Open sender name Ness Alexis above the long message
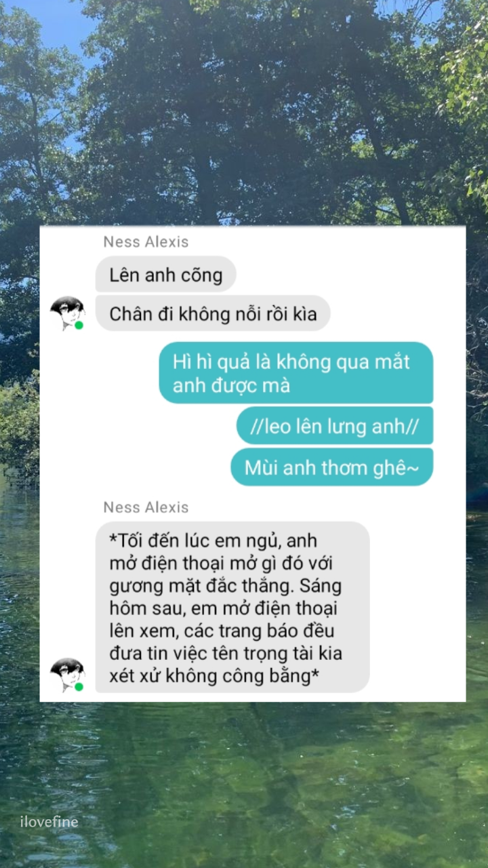Image resolution: width=488 pixels, height=868 pixels. pos(146,507)
